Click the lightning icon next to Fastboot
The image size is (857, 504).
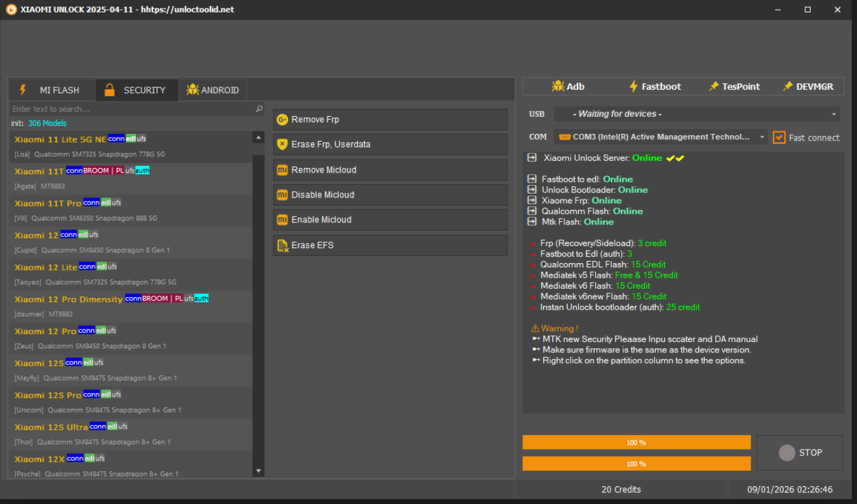(633, 86)
